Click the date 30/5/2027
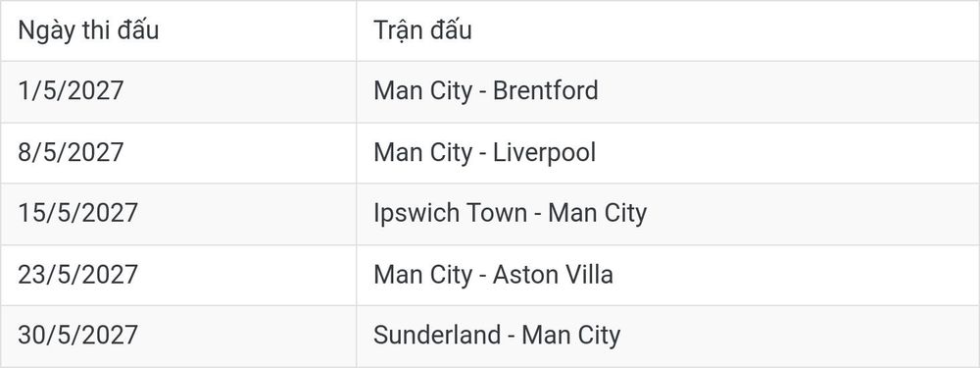980x368 pixels. pos(77,335)
